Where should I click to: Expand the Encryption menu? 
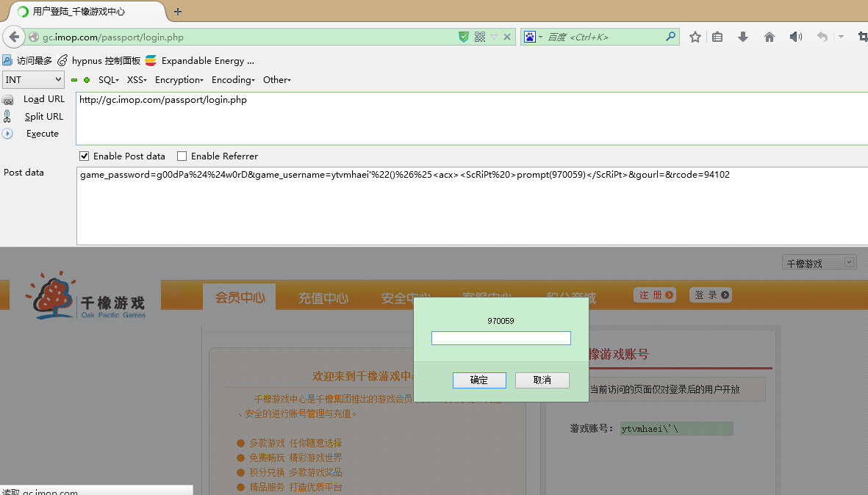(x=179, y=79)
